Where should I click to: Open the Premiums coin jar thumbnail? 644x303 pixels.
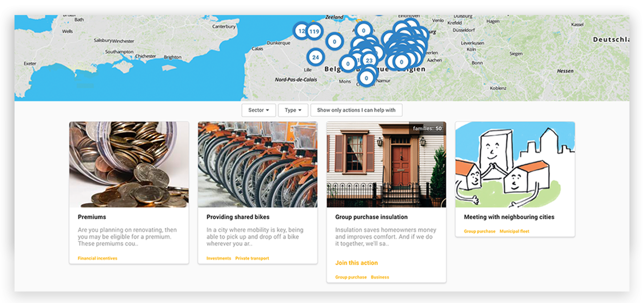click(129, 164)
